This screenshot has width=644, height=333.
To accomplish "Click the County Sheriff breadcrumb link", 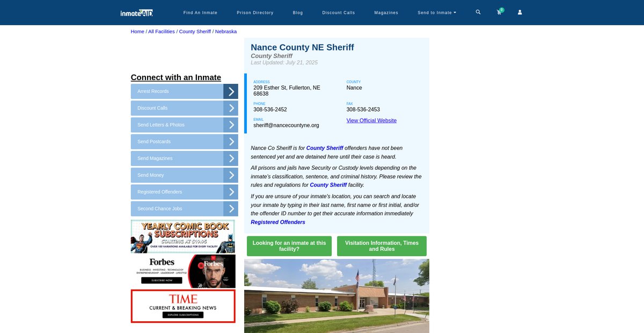I will (195, 32).
